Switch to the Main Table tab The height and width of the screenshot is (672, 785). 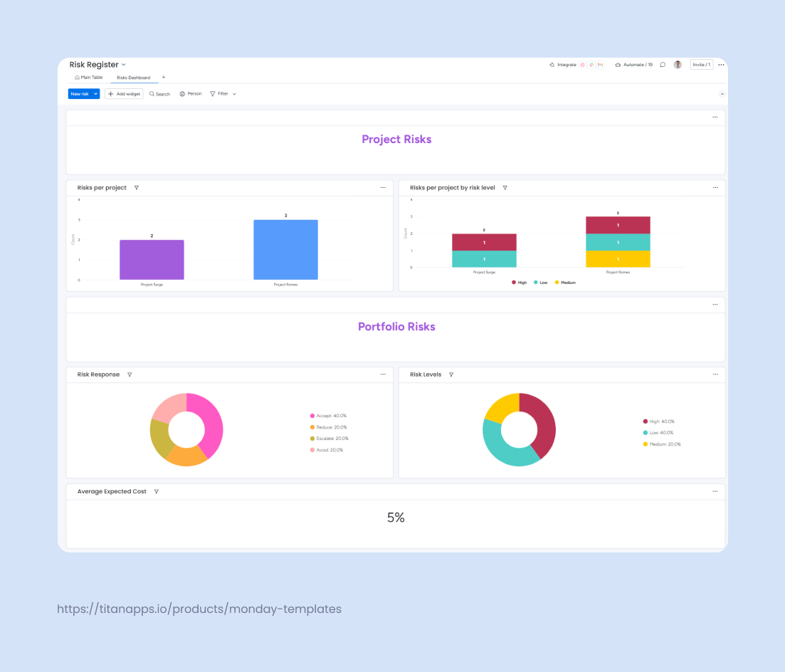tap(89, 77)
